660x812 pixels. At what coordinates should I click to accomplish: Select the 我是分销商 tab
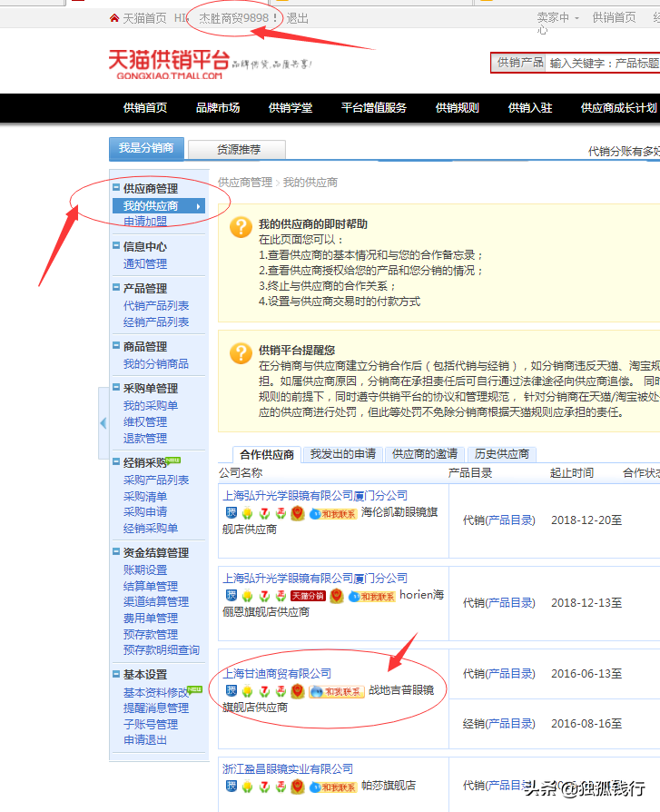pos(146,149)
